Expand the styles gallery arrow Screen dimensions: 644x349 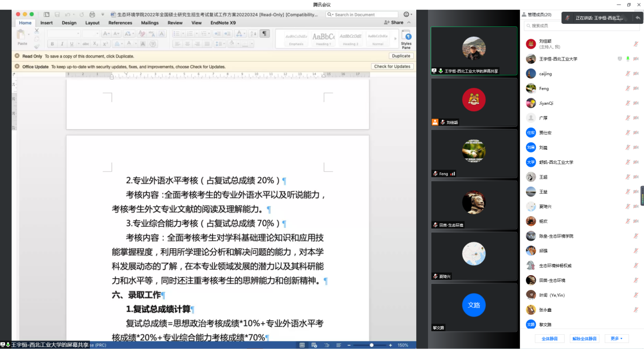click(394, 39)
